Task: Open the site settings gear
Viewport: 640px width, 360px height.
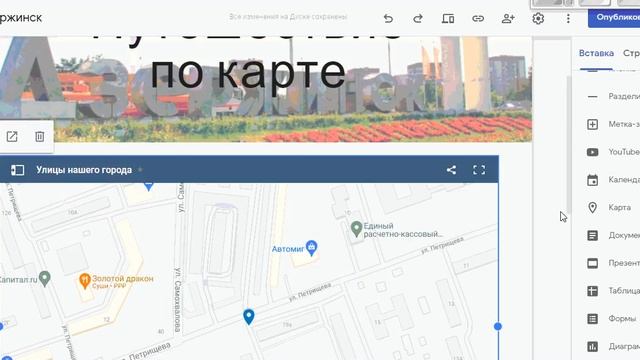Action: click(538, 18)
